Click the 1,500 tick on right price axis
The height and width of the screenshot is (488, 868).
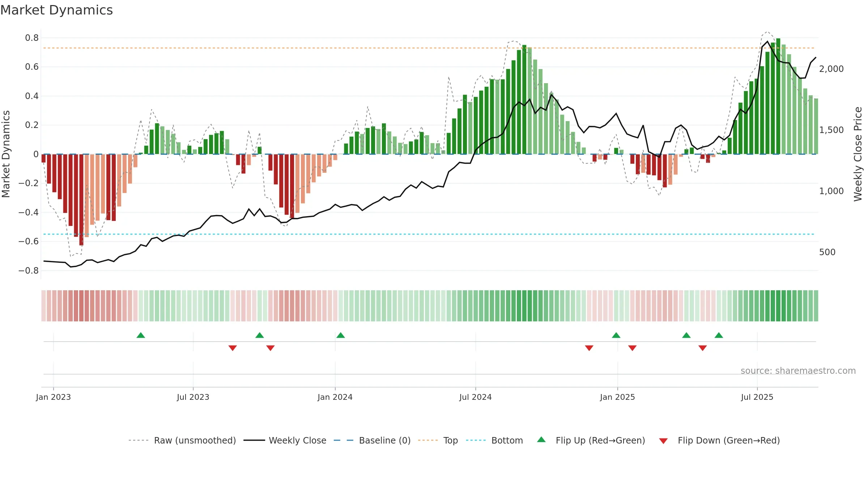[x=831, y=130]
